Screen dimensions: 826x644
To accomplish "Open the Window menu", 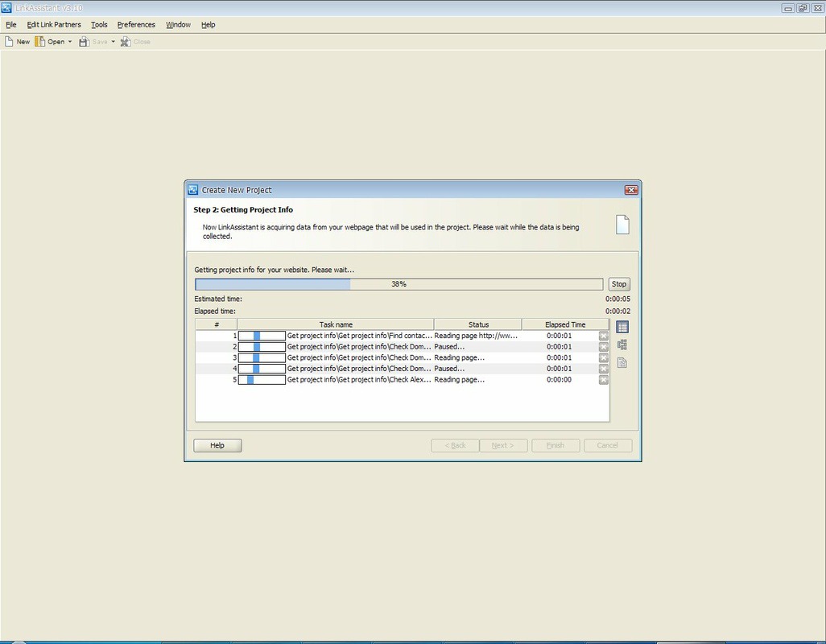I will [x=178, y=25].
